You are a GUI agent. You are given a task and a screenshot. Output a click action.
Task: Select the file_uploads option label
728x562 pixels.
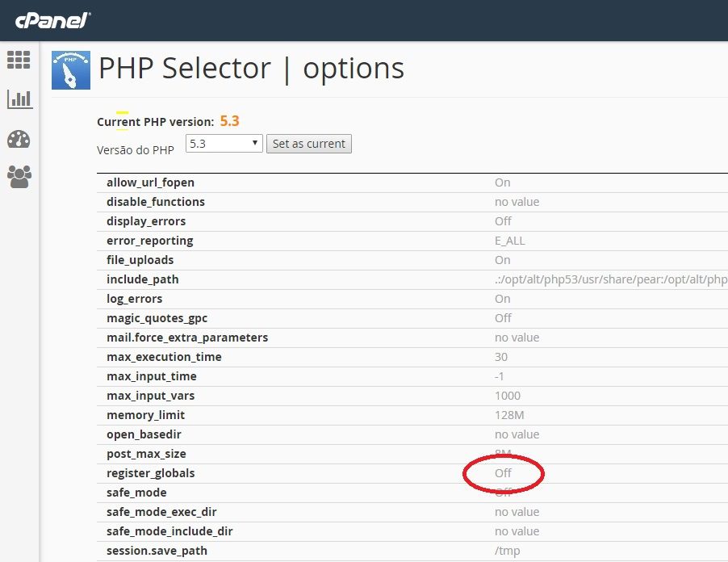[x=140, y=260]
